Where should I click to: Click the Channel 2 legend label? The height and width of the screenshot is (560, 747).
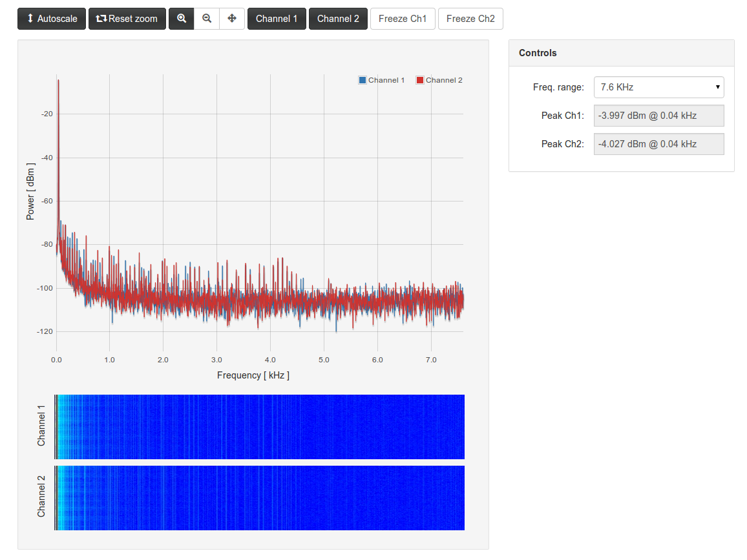coord(444,80)
